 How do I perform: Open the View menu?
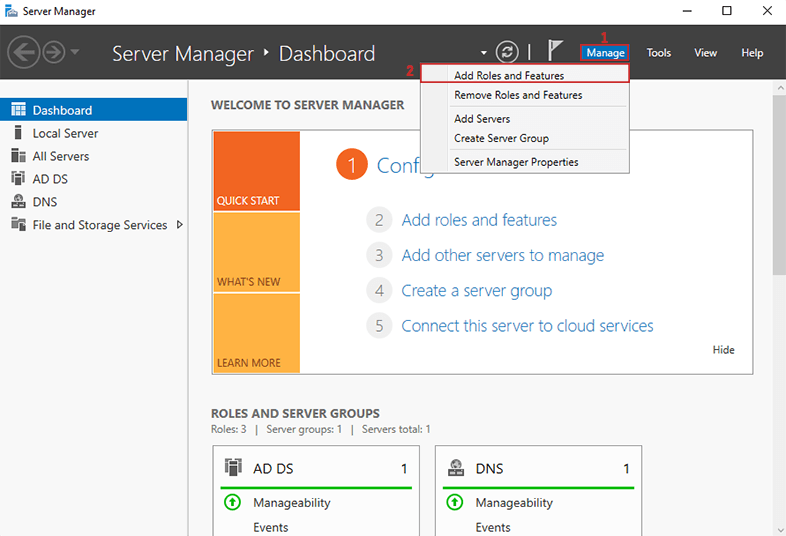click(705, 53)
